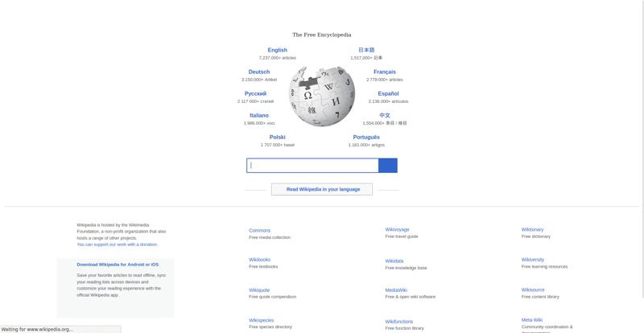Click the page's vertical scrollbar
The image size is (644, 333).
point(642,148)
